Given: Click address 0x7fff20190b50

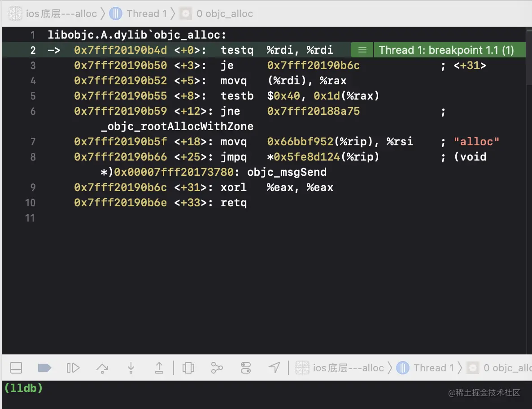Looking at the screenshot, I should pos(121,65).
